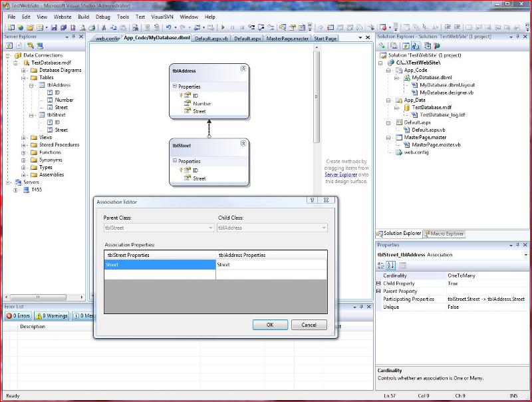Click Connect to Server icon in Server Explorer

coord(40,45)
